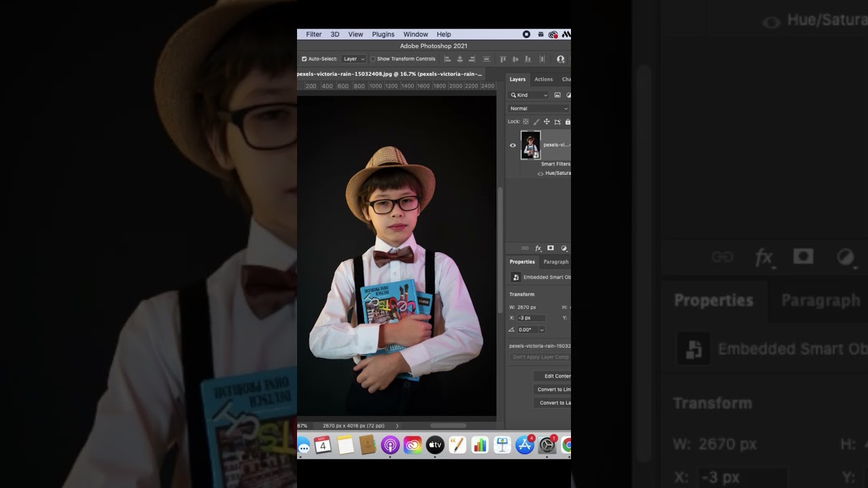868x488 pixels.
Task: Click the align right edges icon
Action: (x=473, y=59)
